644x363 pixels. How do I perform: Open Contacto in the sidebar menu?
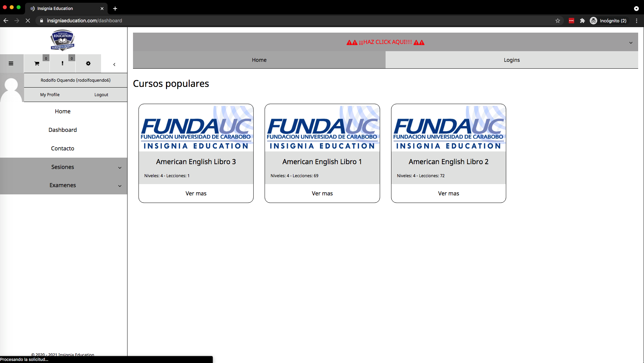coord(63,148)
